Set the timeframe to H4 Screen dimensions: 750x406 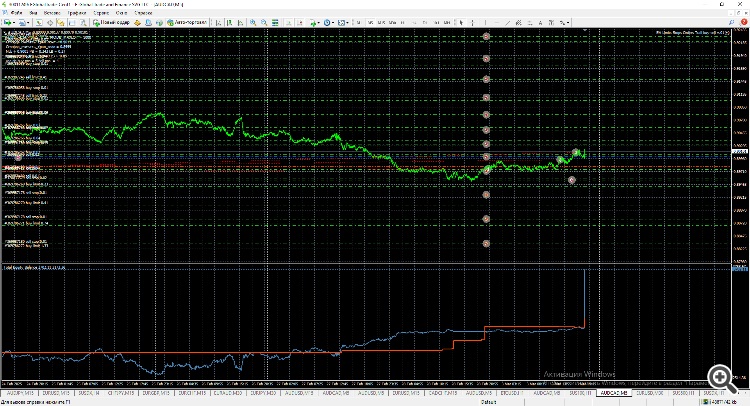(414, 22)
